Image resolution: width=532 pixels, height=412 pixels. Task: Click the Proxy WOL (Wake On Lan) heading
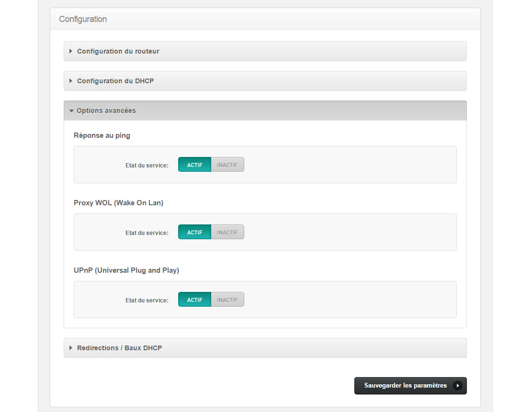[118, 203]
